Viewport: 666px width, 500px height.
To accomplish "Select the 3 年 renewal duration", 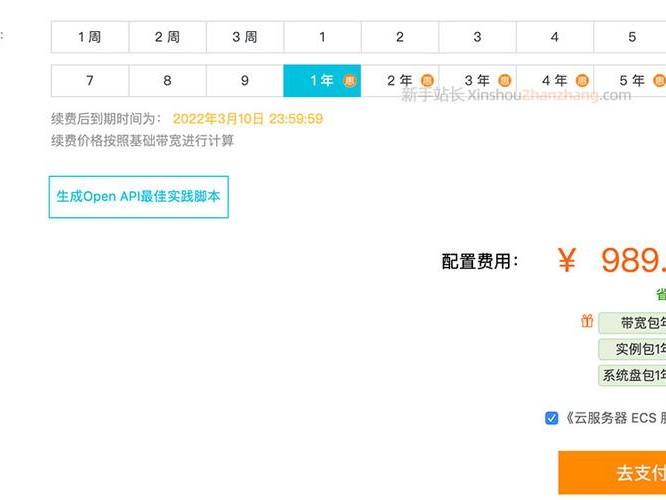I will 477,81.
